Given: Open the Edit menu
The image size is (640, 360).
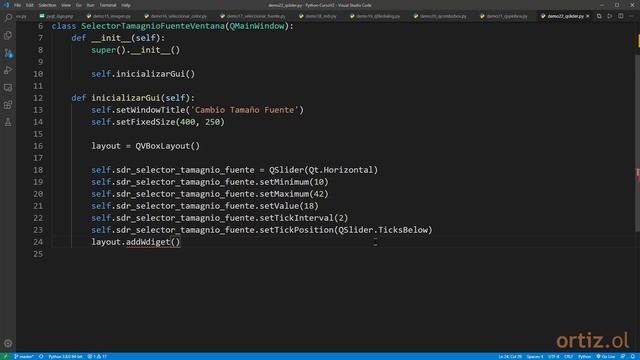Looking at the screenshot, I should tap(30, 5).
